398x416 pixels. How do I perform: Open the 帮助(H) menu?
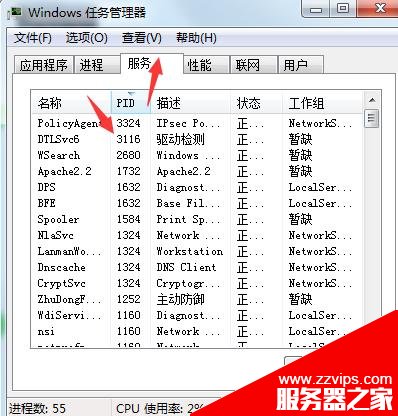[x=196, y=38]
